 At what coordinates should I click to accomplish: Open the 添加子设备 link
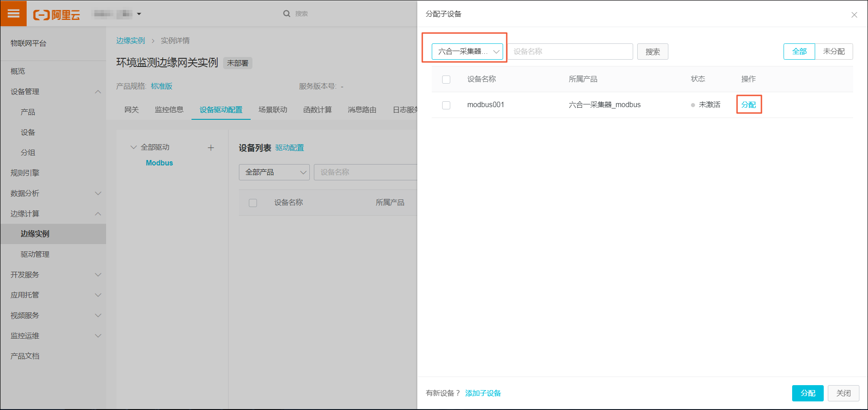point(483,393)
